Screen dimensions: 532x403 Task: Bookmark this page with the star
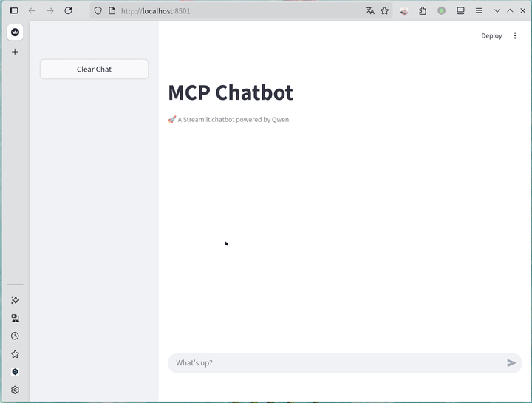click(384, 11)
